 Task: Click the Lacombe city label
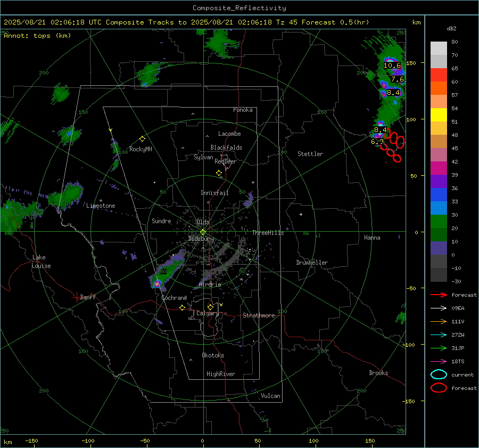229,134
